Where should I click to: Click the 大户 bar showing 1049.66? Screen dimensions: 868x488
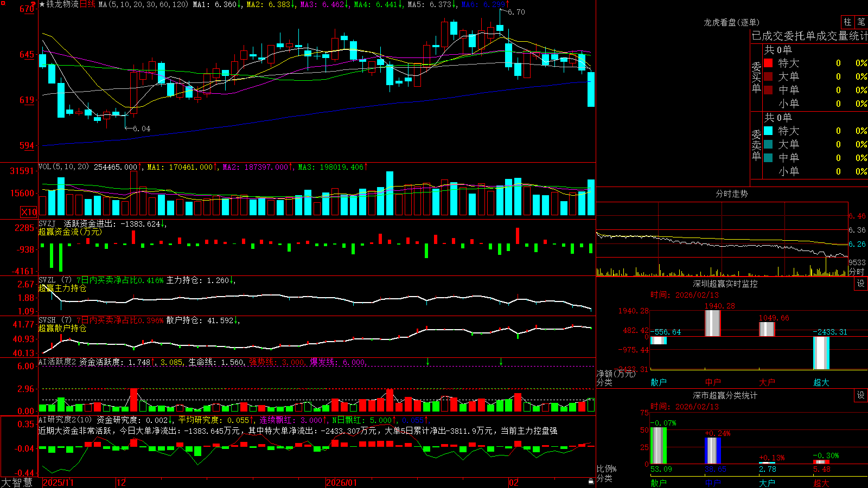click(767, 329)
